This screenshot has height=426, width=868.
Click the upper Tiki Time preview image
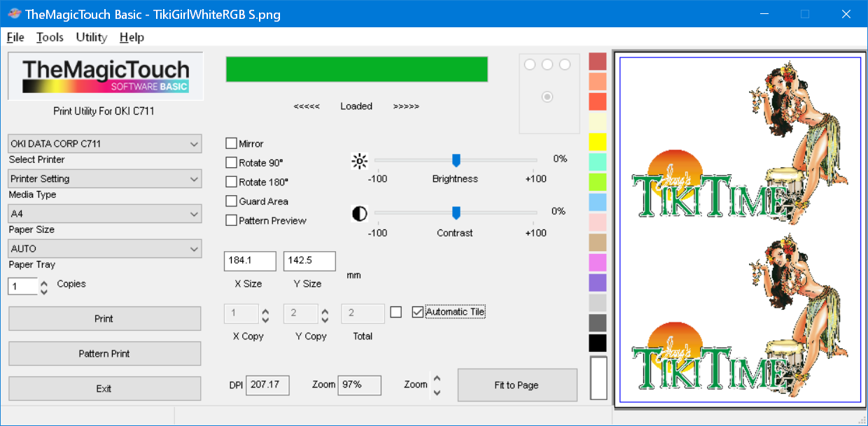(740, 143)
